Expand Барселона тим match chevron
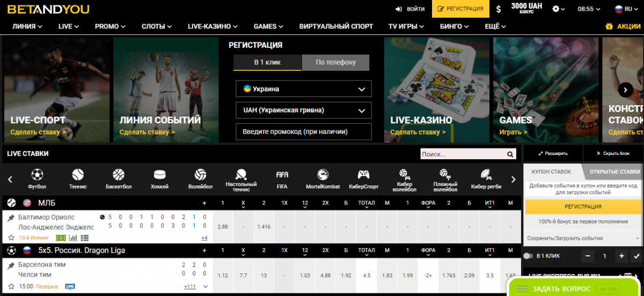The height and width of the screenshot is (296, 644). tap(204, 286)
